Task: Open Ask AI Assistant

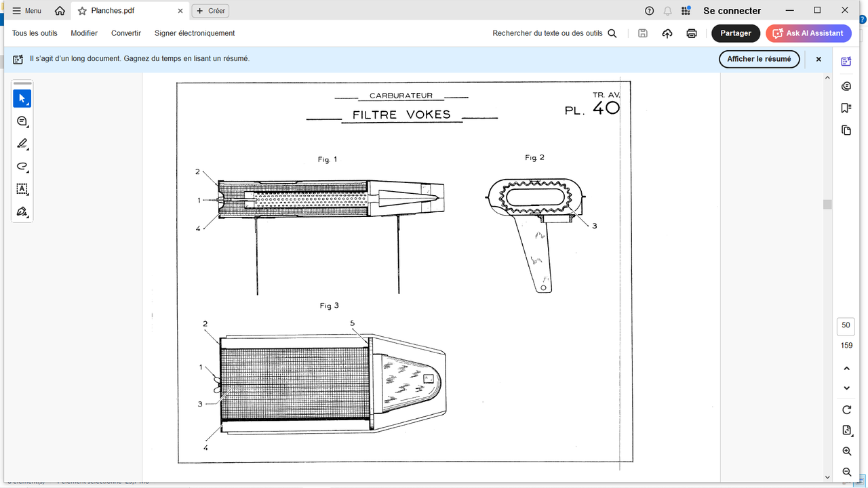Action: [808, 33]
